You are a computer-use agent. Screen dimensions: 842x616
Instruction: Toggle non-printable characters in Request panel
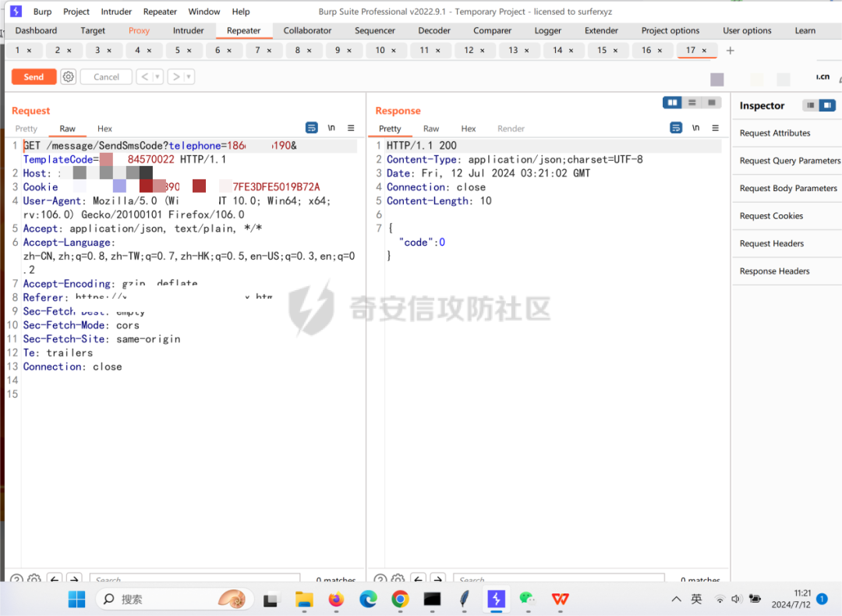tap(331, 128)
